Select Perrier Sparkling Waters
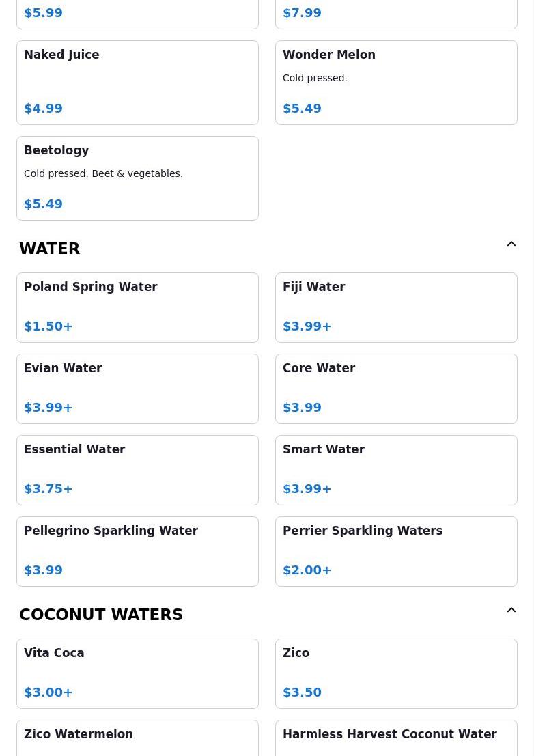 pos(396,551)
